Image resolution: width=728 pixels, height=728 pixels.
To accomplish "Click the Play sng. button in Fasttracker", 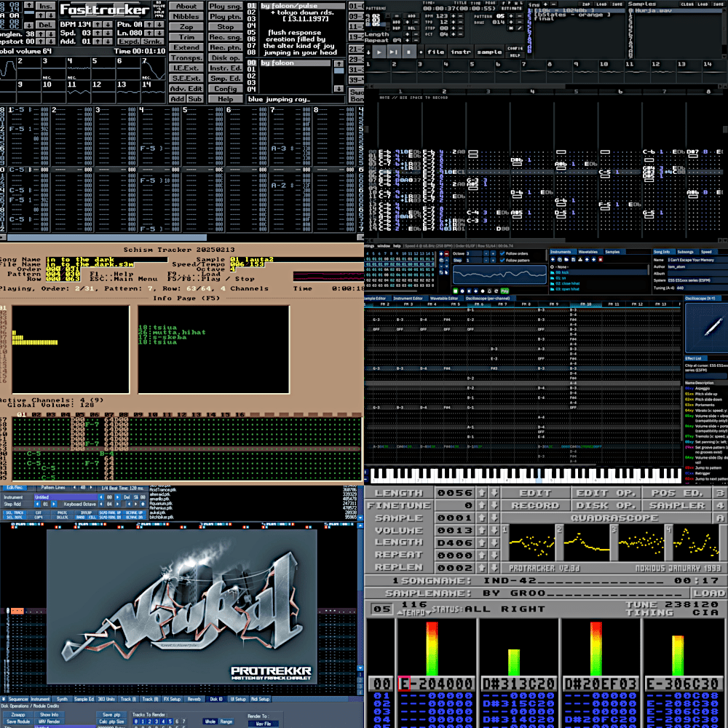I will [x=225, y=6].
